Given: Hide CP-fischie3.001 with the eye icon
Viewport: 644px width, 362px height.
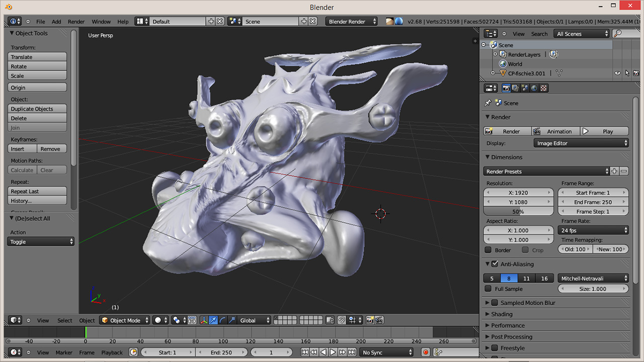Looking at the screenshot, I should coord(617,73).
